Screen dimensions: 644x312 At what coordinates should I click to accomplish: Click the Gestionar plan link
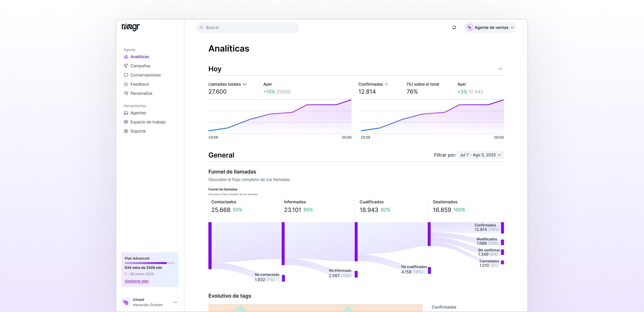[x=136, y=281]
